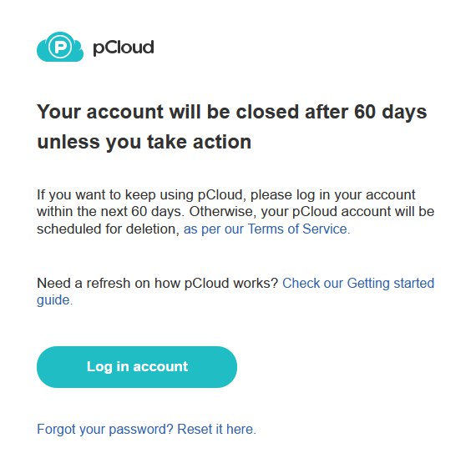Open the 'Check our Getting started' link
Image resolution: width=476 pixels, height=453 pixels.
coord(358,283)
